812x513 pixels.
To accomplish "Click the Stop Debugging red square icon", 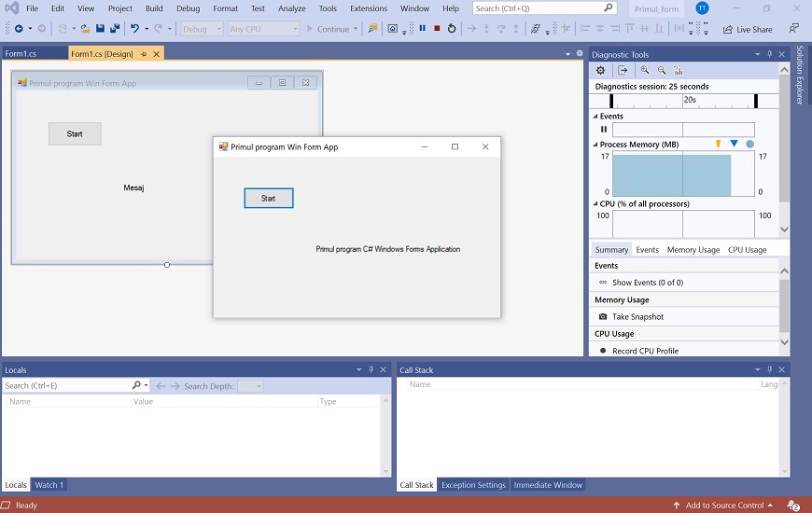I will click(x=437, y=29).
